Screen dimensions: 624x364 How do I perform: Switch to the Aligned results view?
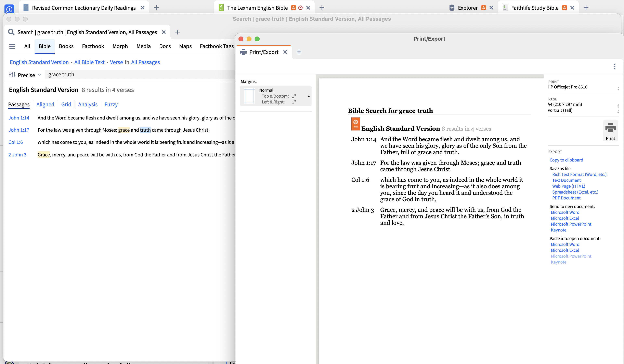click(x=45, y=104)
